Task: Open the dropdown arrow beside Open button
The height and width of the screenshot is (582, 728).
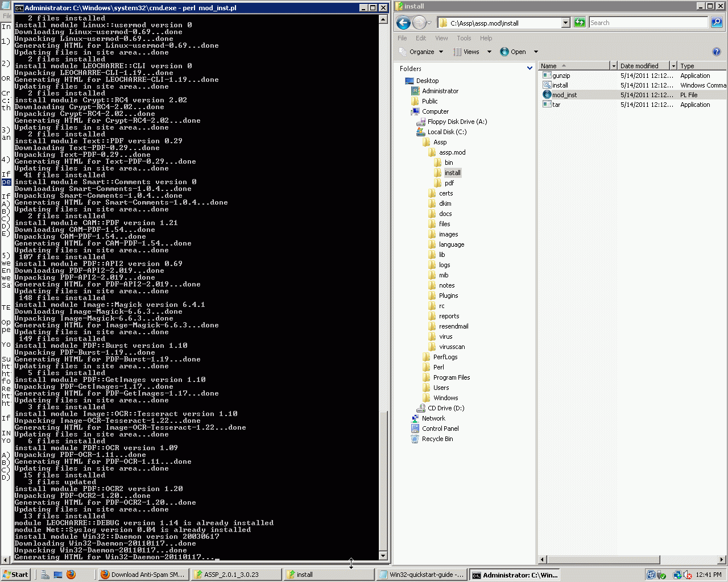Action: click(x=536, y=52)
